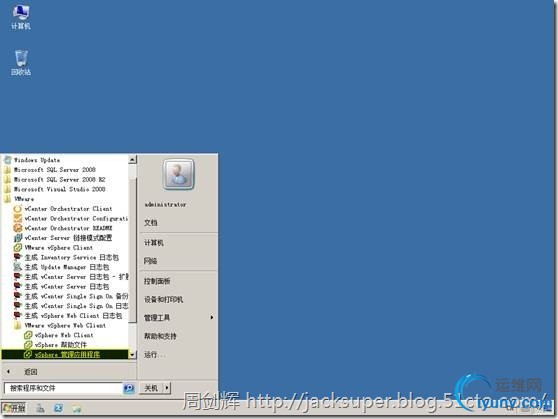Select 生成 vCenter Server 日志包 entry text

[x=67, y=287]
